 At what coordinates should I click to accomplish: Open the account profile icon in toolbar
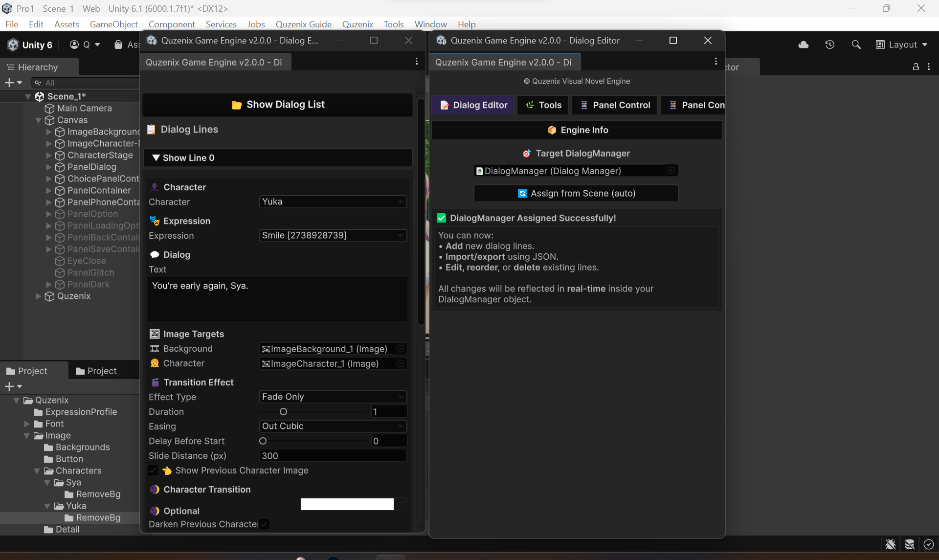(x=74, y=45)
